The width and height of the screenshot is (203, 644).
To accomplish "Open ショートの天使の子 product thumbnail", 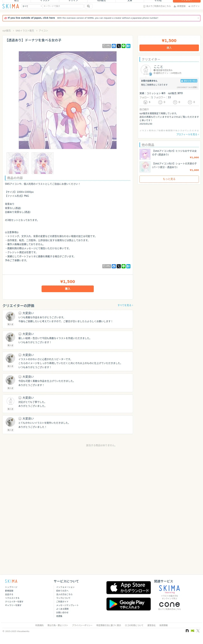I will click(x=145, y=167).
